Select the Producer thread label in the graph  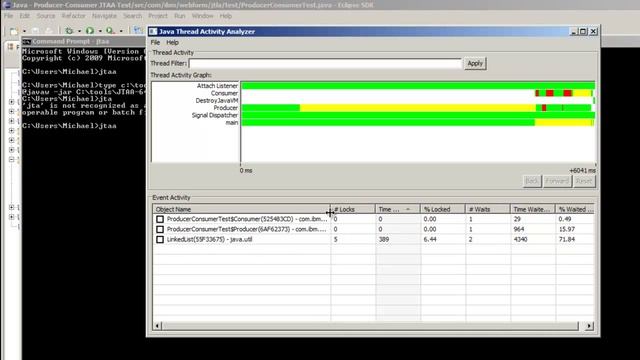(x=225, y=108)
